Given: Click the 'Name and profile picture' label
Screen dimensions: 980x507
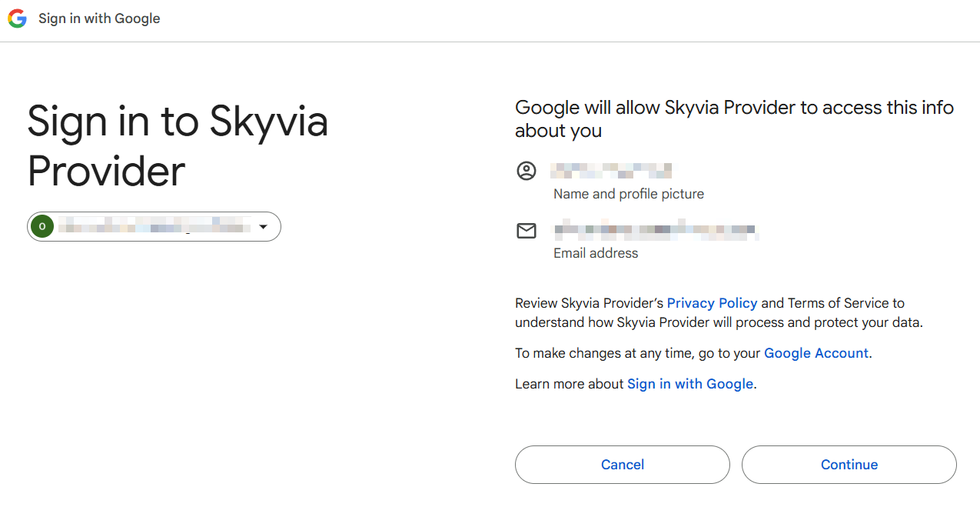Looking at the screenshot, I should pyautogui.click(x=628, y=194).
